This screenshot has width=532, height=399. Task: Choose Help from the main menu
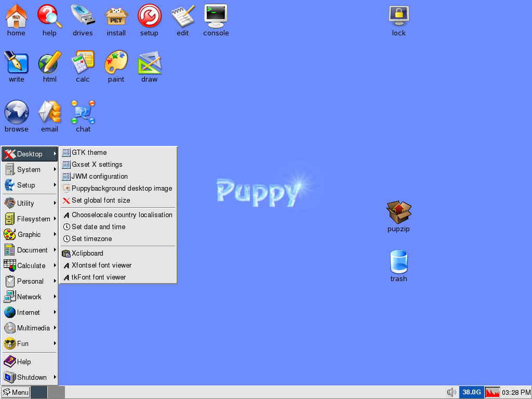point(30,362)
